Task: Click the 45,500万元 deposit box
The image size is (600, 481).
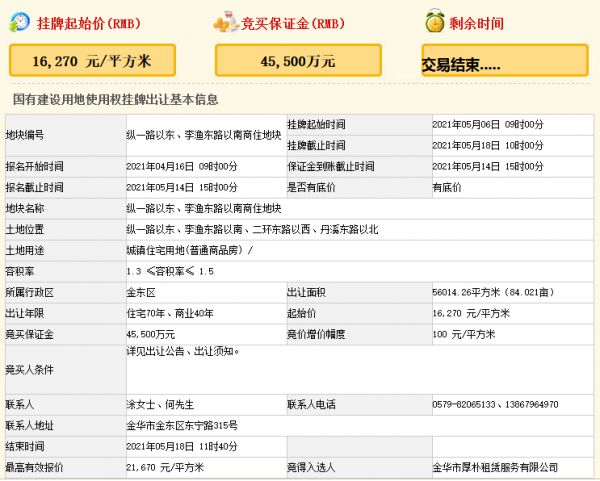Action: 298,60
